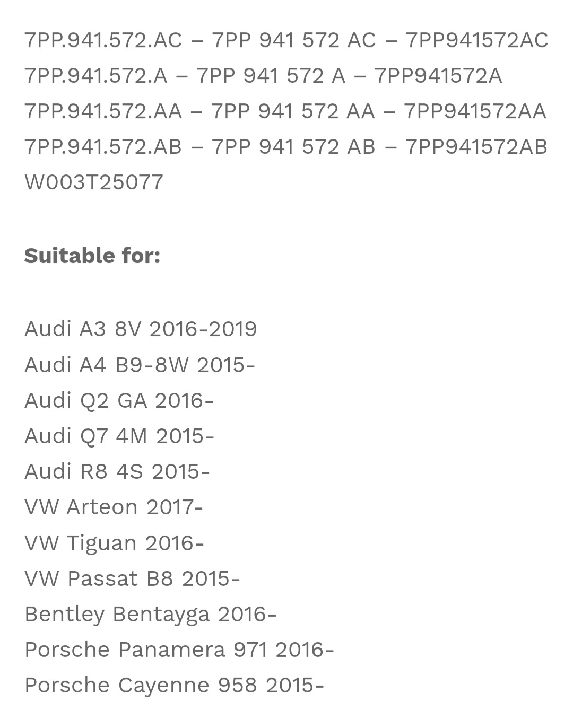Viewport: 573px width, 728px height.
Task: Click the unspaced part number 7PP941572AC
Action: [x=476, y=40]
